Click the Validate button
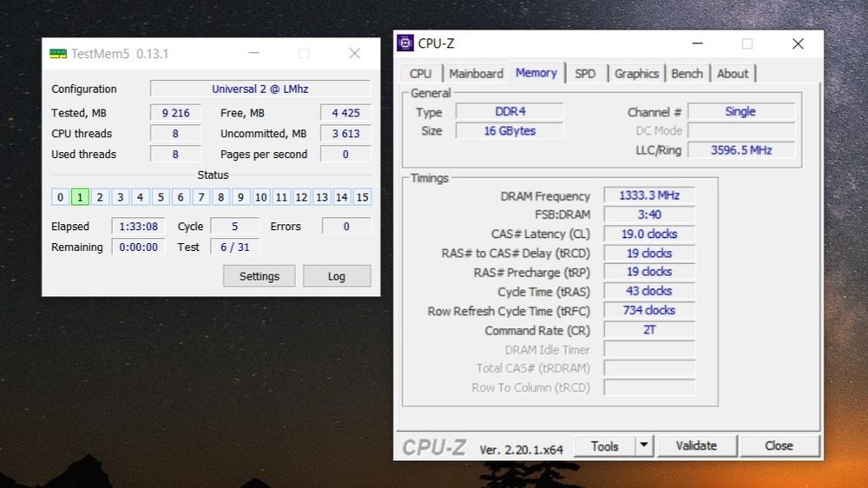This screenshot has width=868, height=488. (696, 446)
